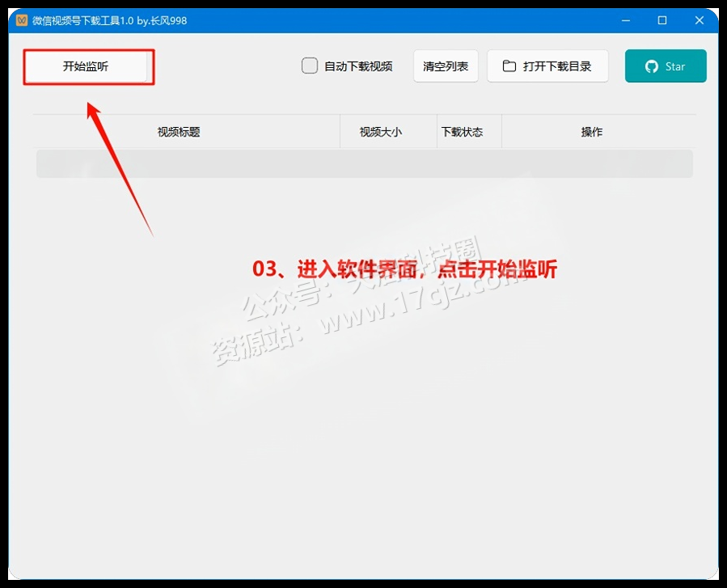Image resolution: width=727 pixels, height=588 pixels.
Task: Maximize the 微信视频号下载工具 window
Action: [662, 20]
